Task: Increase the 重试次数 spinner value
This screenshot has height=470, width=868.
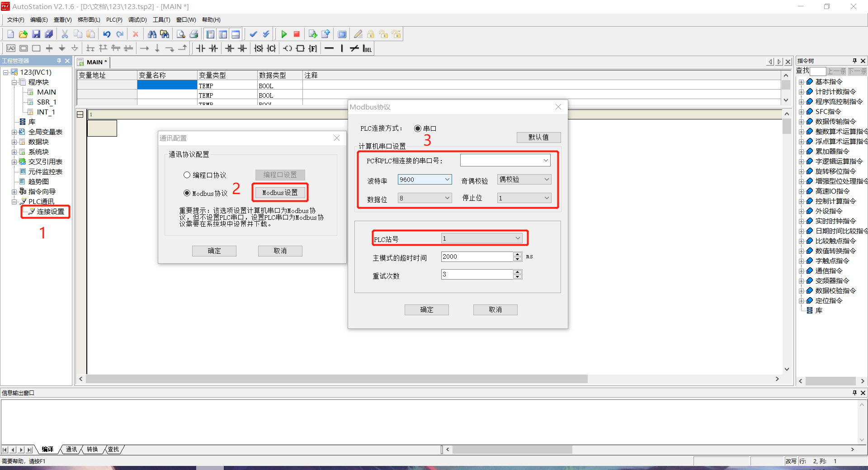Action: (x=518, y=272)
